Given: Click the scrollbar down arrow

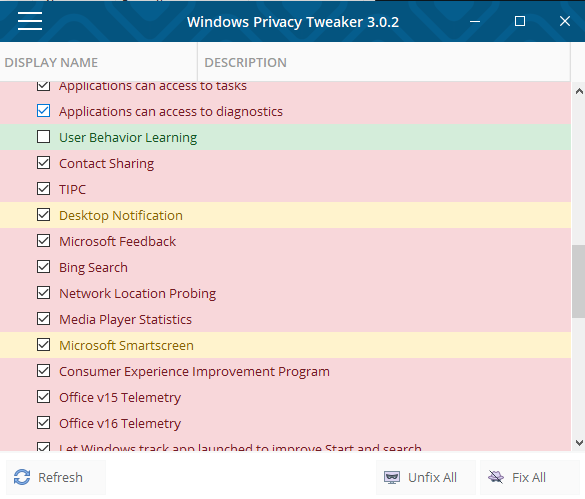Looking at the screenshot, I should (579, 443).
